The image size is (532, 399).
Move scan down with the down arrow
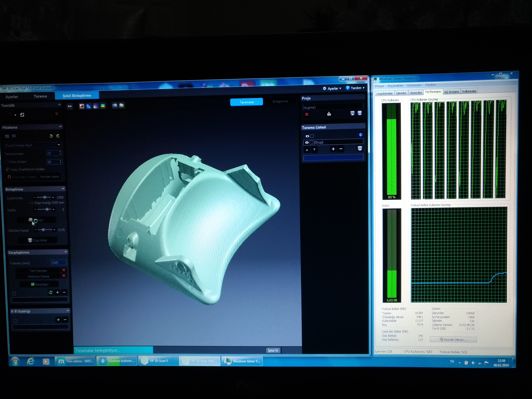click(x=314, y=149)
